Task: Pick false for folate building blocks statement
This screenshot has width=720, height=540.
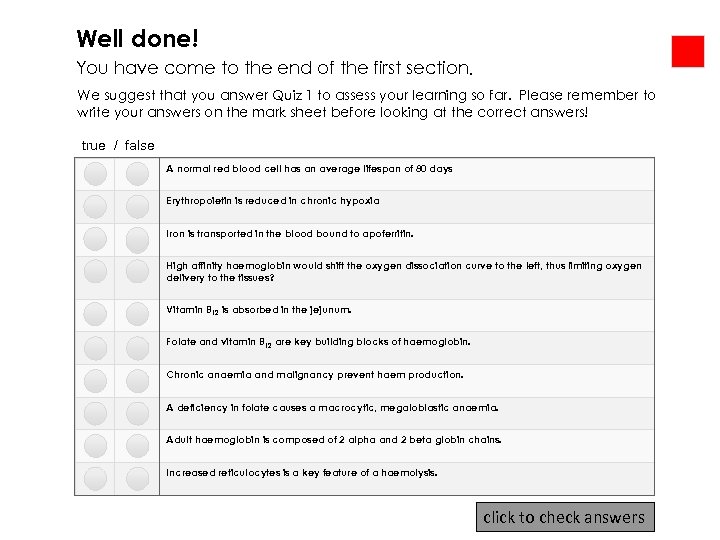Action: (137, 348)
